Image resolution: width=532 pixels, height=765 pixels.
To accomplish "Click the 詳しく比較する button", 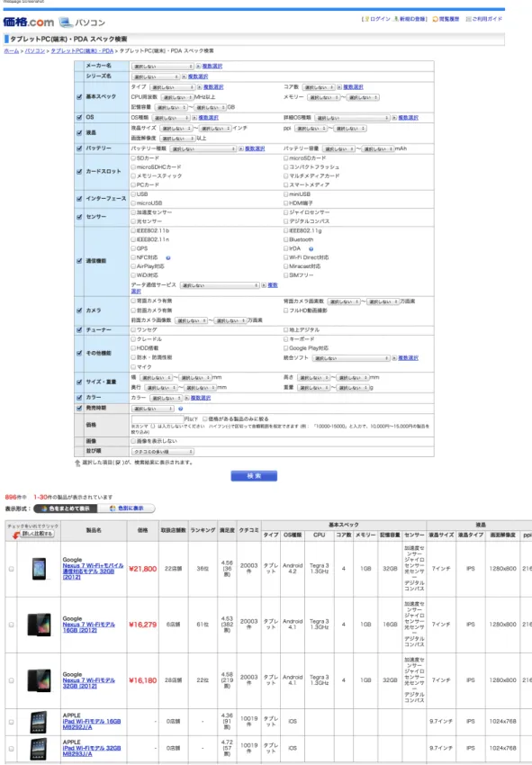I will (x=37, y=534).
